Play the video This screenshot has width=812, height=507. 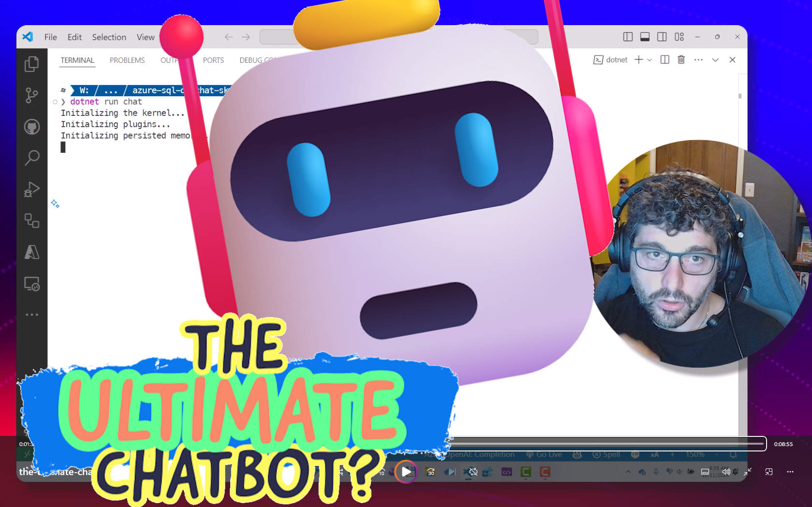[406, 472]
